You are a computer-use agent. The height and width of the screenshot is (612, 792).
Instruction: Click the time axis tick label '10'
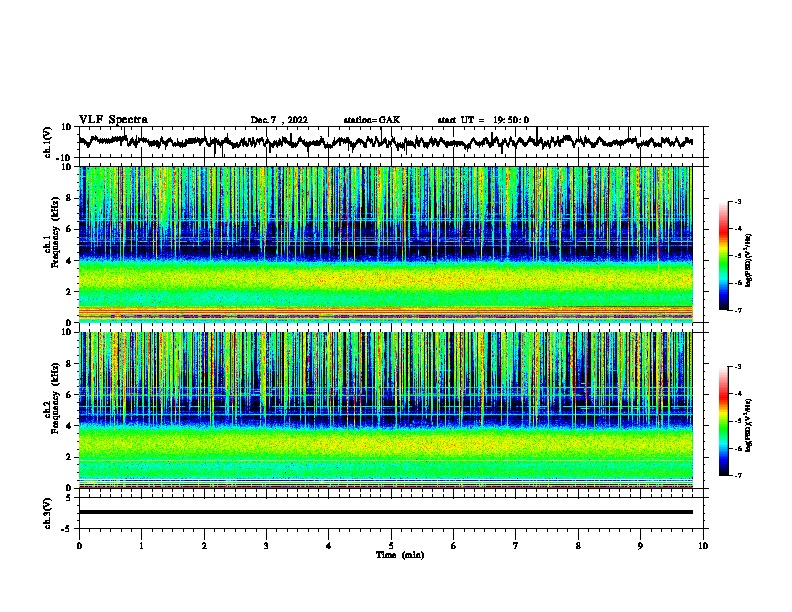(x=703, y=546)
